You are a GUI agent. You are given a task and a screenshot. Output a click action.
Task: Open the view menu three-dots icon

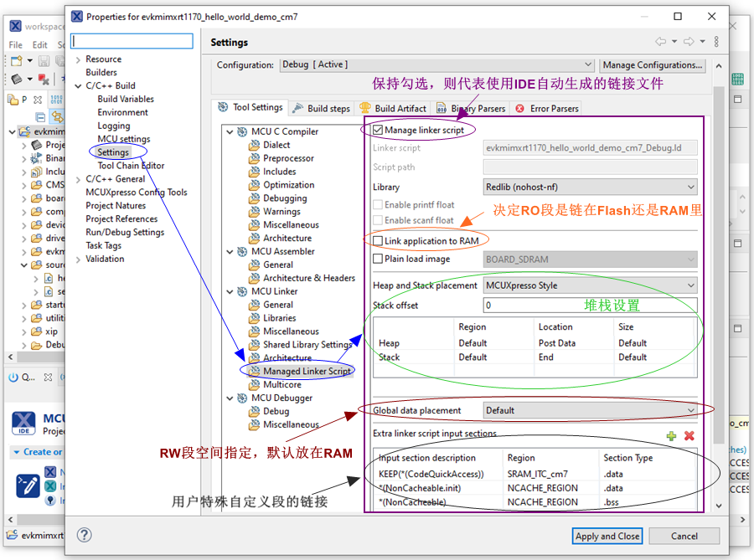[716, 42]
